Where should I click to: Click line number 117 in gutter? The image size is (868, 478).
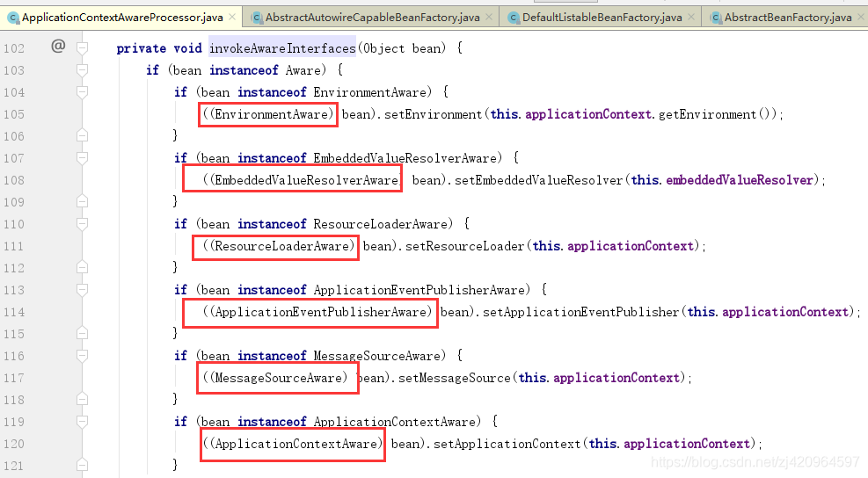(x=14, y=378)
